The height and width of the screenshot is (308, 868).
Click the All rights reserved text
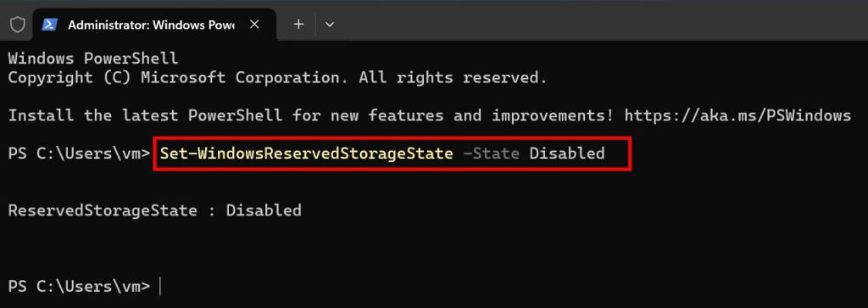[453, 77]
